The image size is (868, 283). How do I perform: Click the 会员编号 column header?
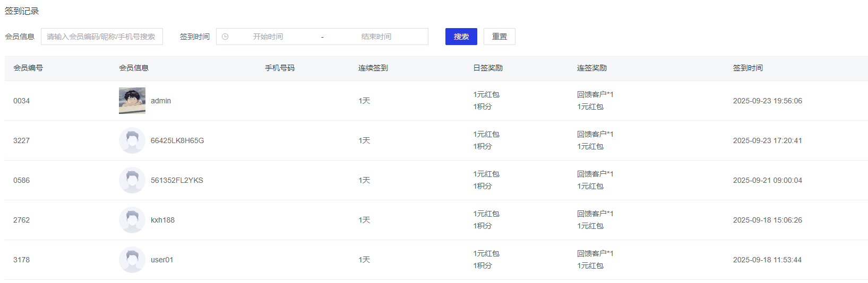[28, 68]
